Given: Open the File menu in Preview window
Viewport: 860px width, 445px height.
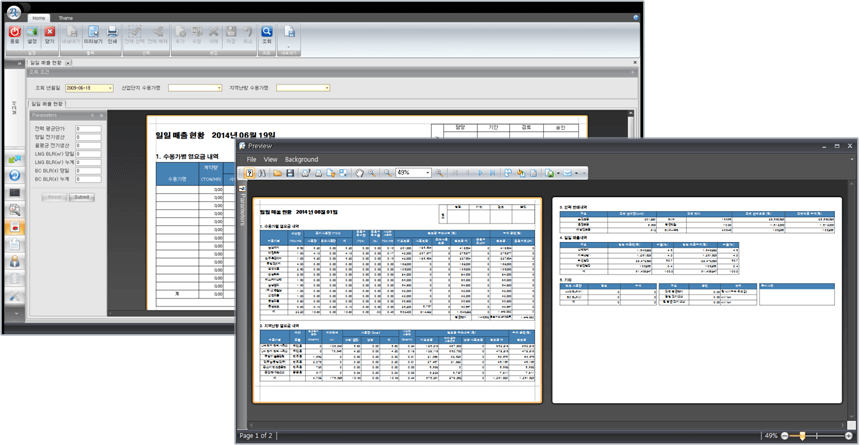Looking at the screenshot, I should click(x=252, y=159).
